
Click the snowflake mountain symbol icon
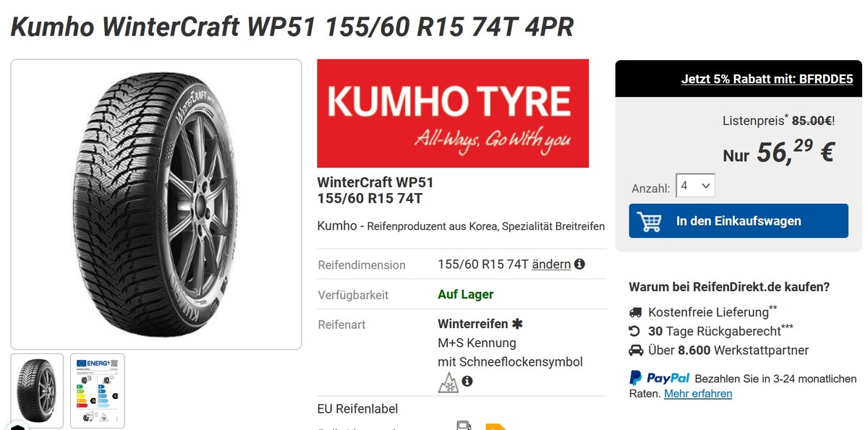pyautogui.click(x=448, y=383)
